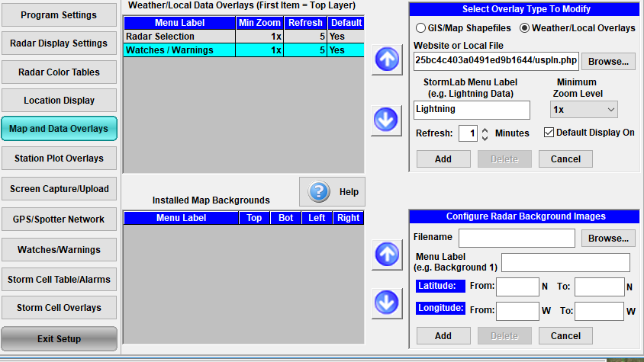Screen dimensions: 644x362
Task: Click Default column header in overlays table
Action: click(x=346, y=23)
